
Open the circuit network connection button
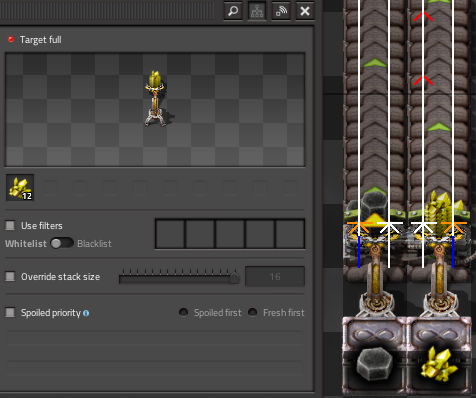pos(257,11)
